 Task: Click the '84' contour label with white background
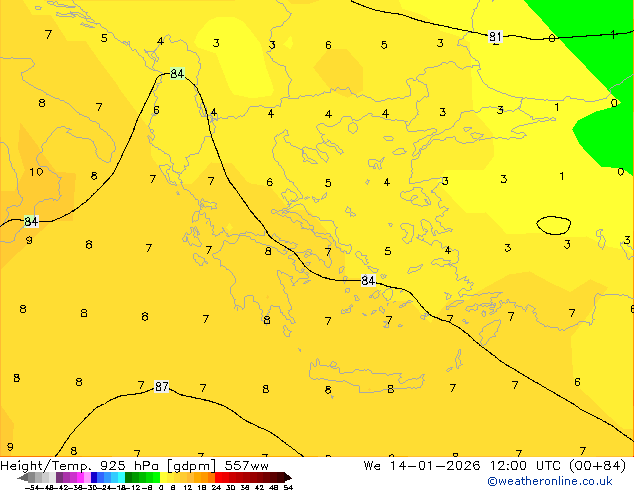click(368, 280)
